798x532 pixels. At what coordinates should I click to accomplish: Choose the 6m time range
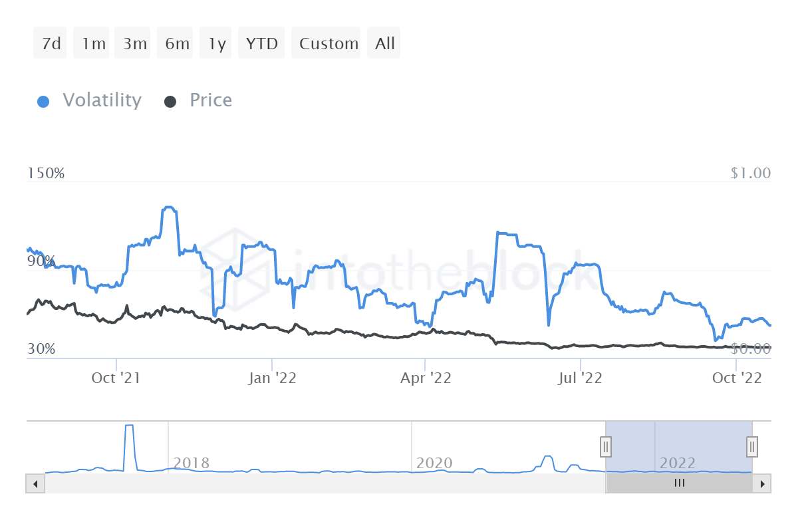click(x=176, y=44)
